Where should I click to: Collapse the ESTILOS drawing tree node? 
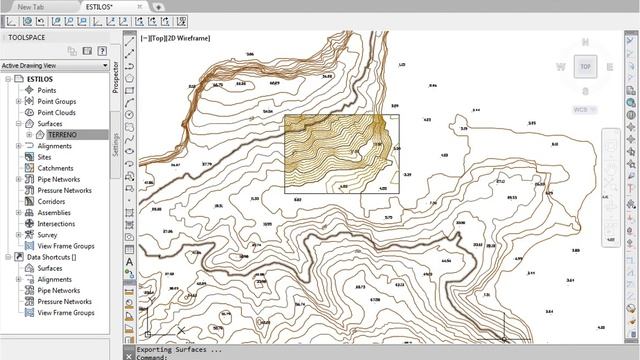coord(8,79)
